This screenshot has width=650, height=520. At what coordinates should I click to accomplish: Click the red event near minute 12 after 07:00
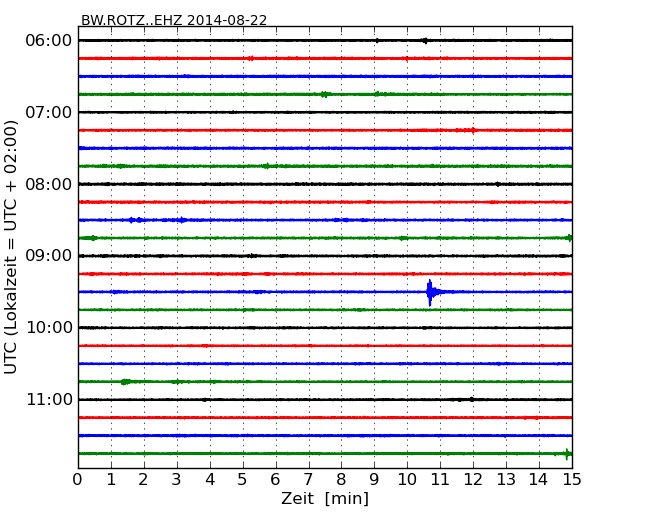pyautogui.click(x=473, y=131)
